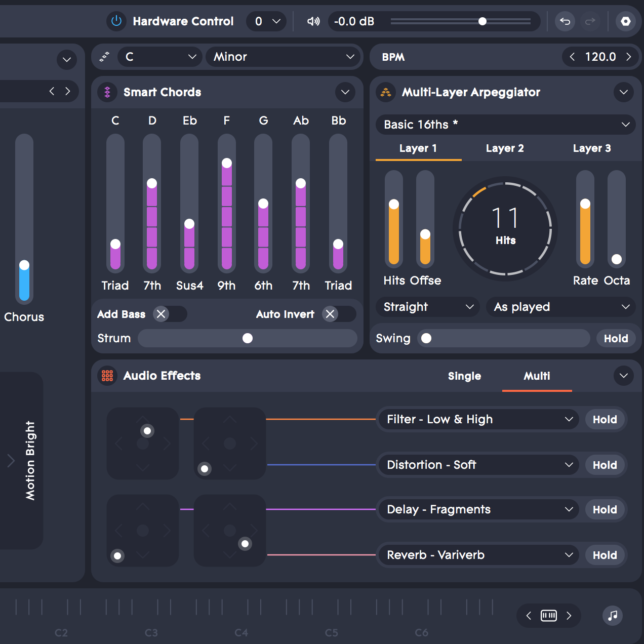Screen dimensions: 644x644
Task: Toggle the Hardware Control power icon
Action: coord(116,21)
